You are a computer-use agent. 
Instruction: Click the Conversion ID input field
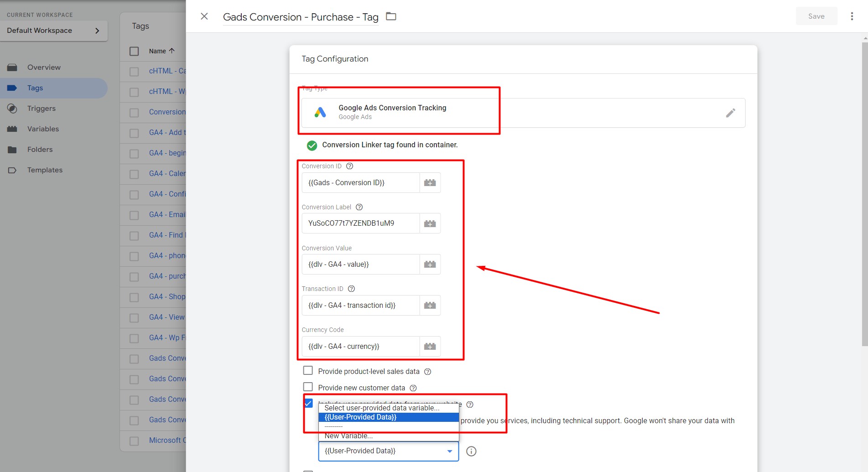(x=360, y=182)
